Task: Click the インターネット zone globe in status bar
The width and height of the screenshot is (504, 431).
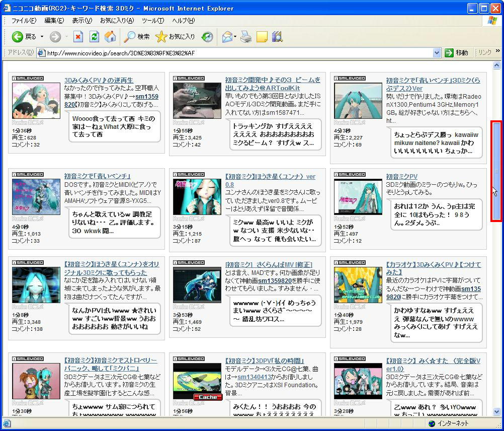Action: pos(432,423)
